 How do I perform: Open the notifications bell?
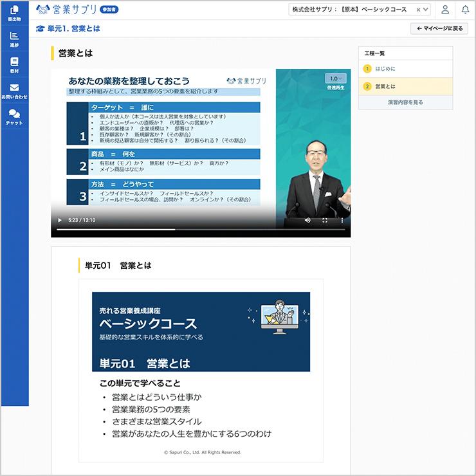pos(465,10)
